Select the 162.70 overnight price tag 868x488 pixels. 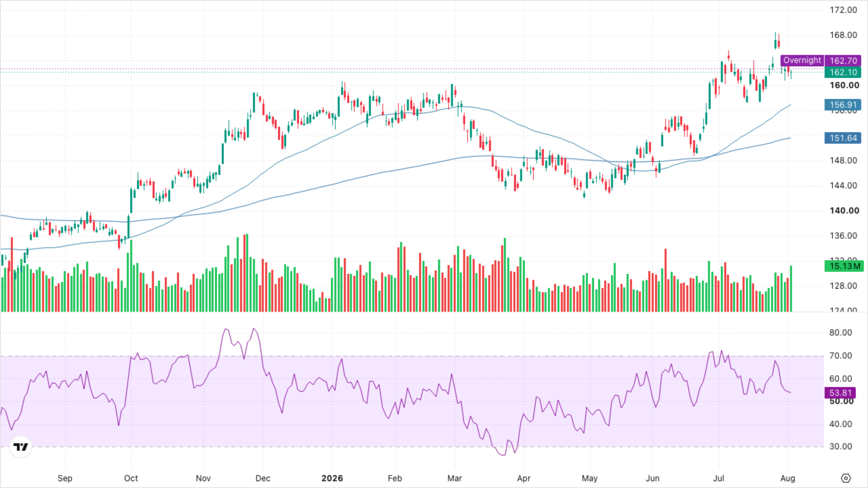coord(843,61)
